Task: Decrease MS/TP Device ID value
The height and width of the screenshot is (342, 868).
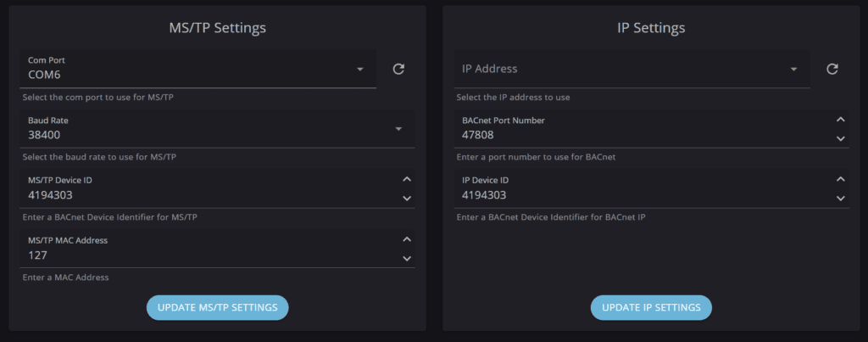Action: pyautogui.click(x=407, y=199)
